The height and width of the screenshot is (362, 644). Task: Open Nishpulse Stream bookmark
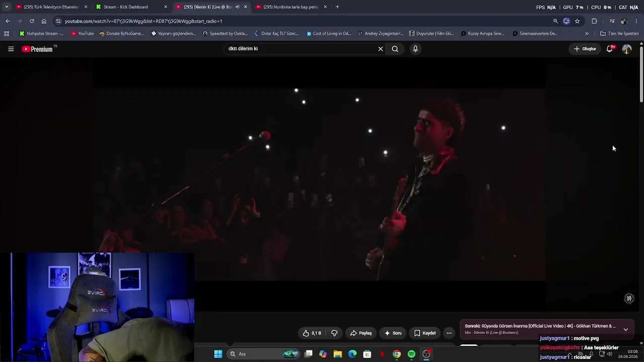[x=41, y=34]
